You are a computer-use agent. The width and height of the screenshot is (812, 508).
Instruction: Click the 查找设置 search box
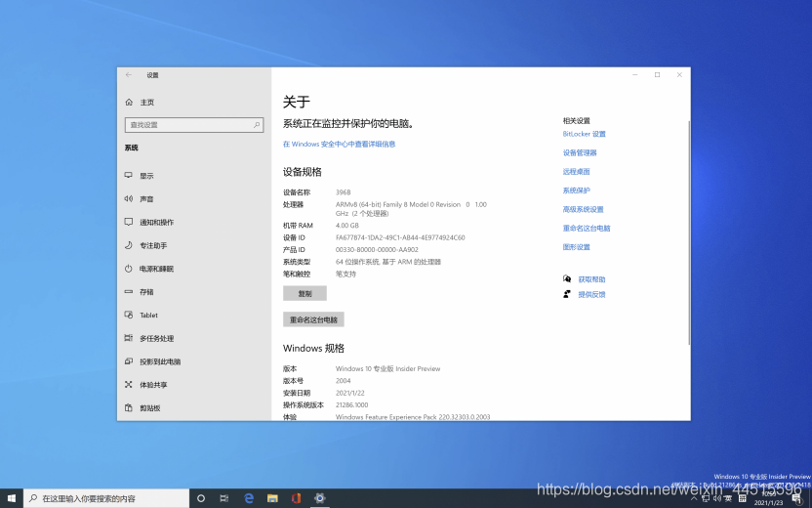194,125
